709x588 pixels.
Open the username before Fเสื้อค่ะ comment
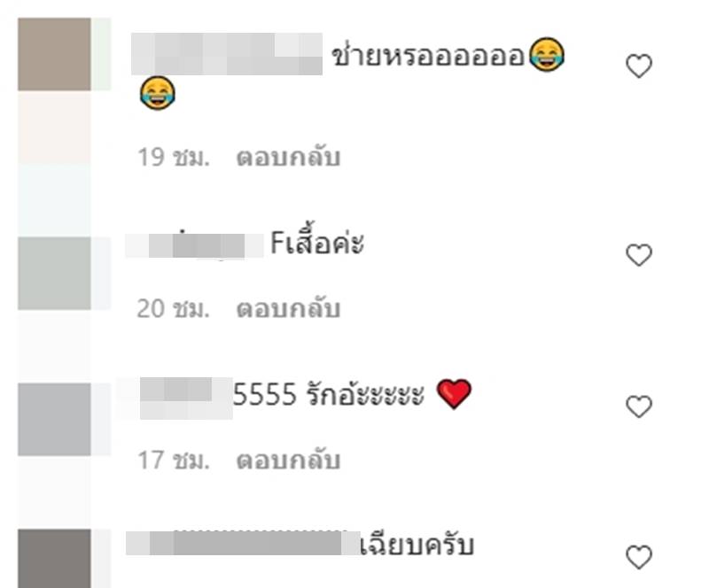tap(194, 245)
